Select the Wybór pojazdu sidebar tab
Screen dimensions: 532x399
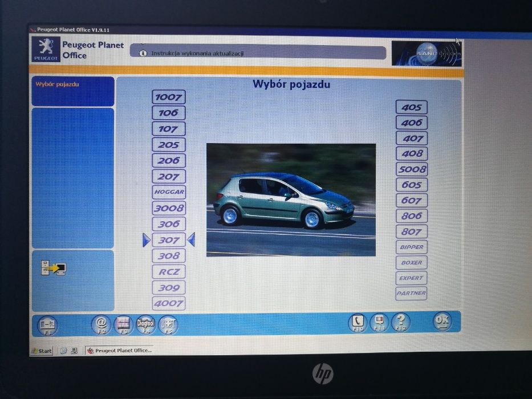click(x=73, y=91)
